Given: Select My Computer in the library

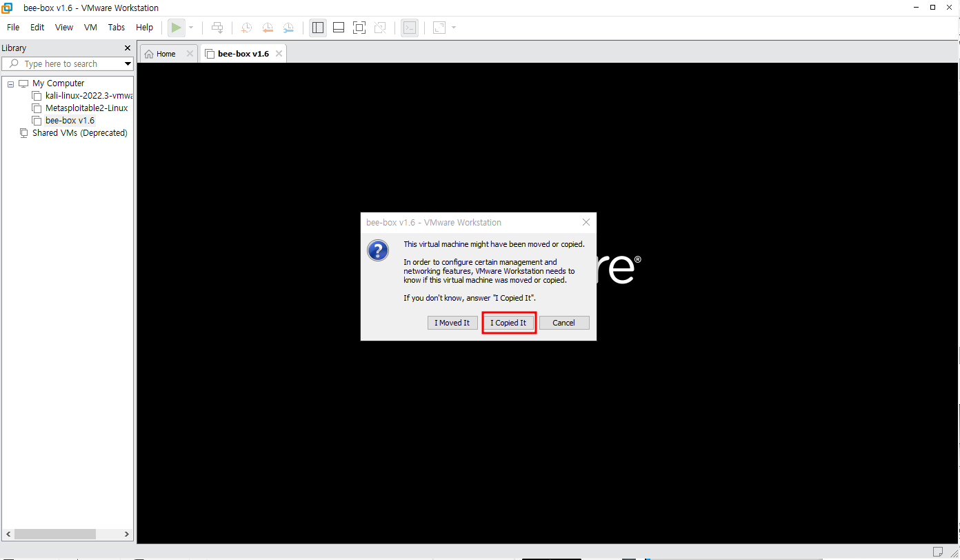Looking at the screenshot, I should tap(58, 83).
